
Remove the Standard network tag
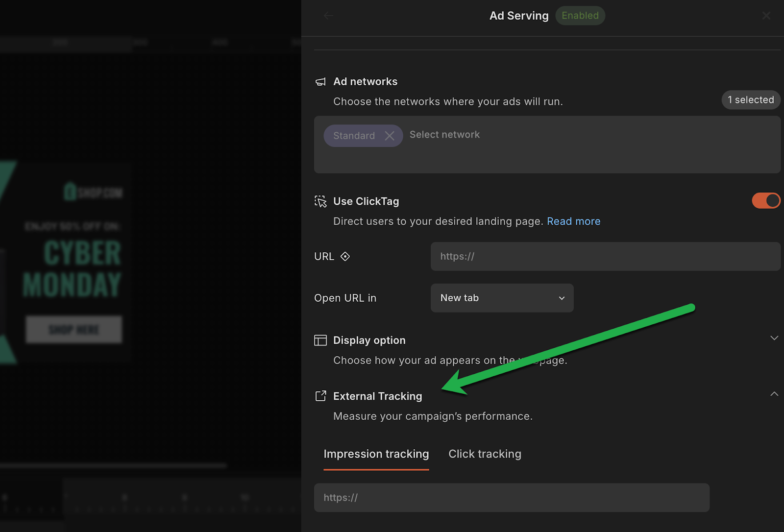tap(390, 136)
